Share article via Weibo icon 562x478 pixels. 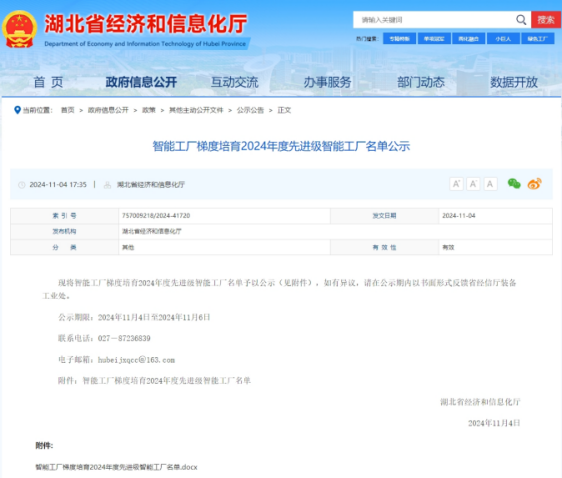pos(534,184)
